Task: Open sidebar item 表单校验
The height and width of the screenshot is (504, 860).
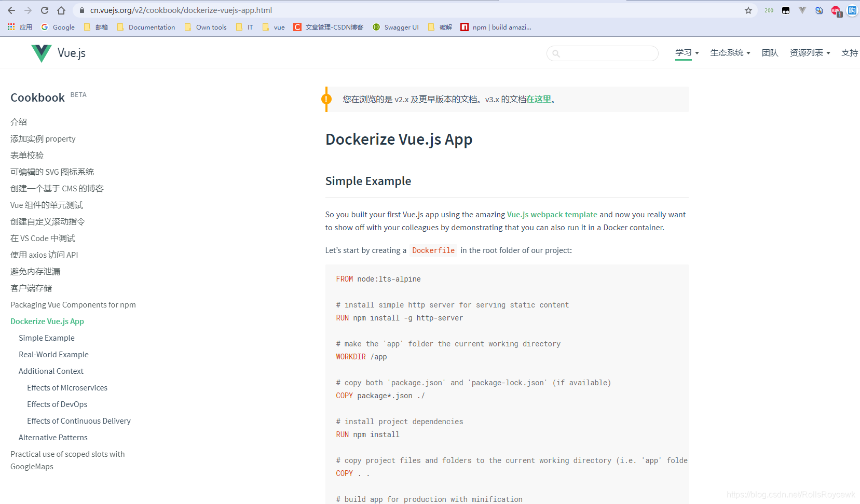Action: click(x=27, y=155)
